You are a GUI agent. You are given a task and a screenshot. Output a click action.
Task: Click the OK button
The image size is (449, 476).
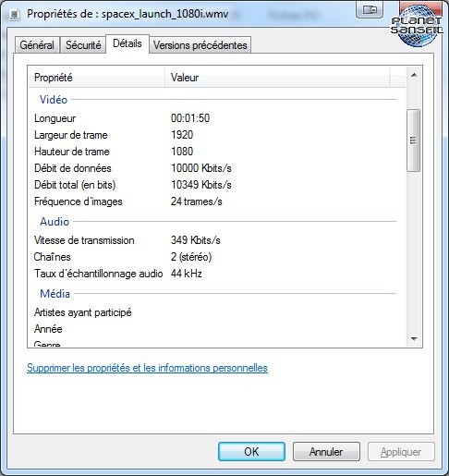251,452
